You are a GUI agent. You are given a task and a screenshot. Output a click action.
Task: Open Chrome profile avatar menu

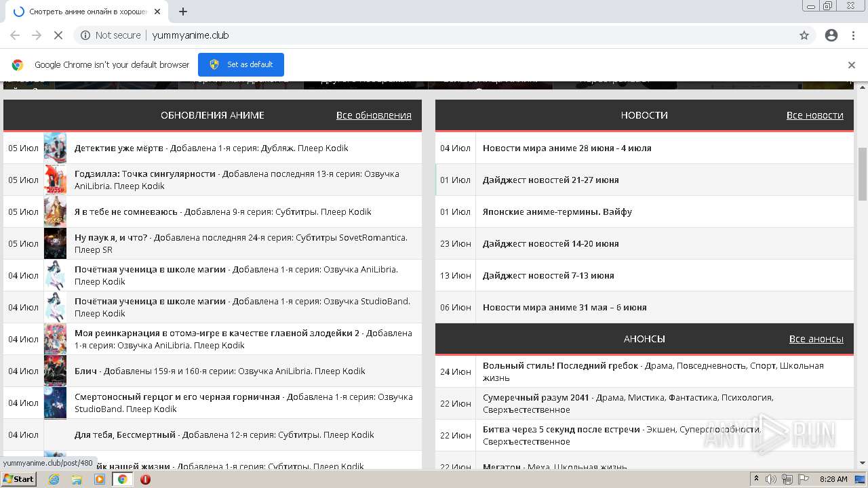pos(831,35)
